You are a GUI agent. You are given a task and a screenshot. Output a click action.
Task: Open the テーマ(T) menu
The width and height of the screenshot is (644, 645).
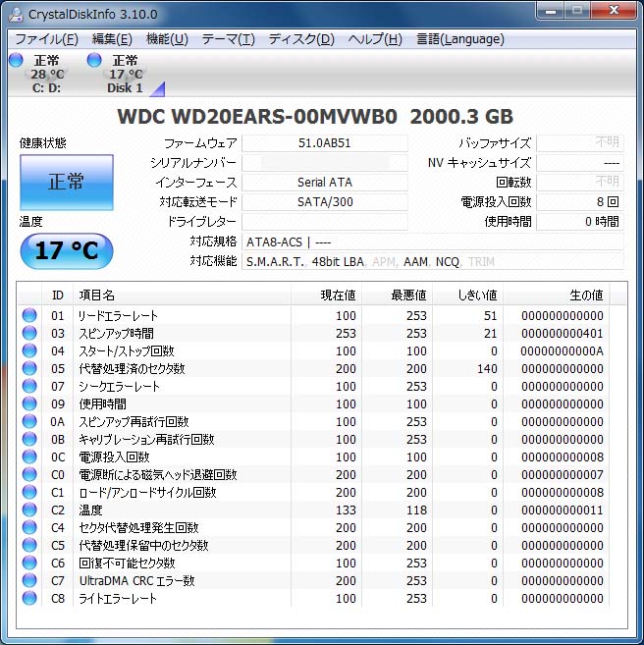tap(228, 39)
